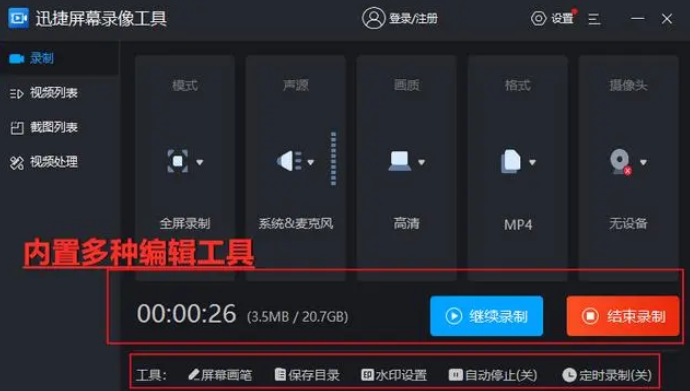This screenshot has width=690, height=391.
Task: Click the 格式 file format icon
Action: tap(511, 161)
